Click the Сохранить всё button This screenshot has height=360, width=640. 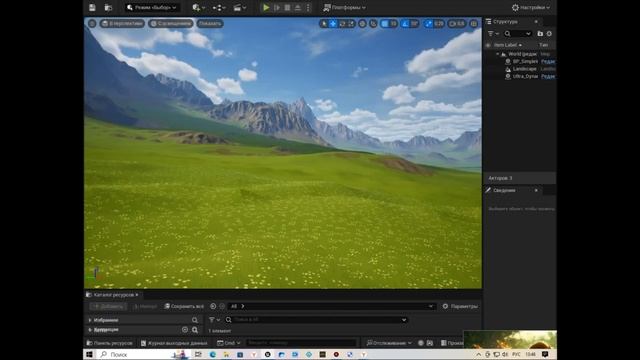184,306
